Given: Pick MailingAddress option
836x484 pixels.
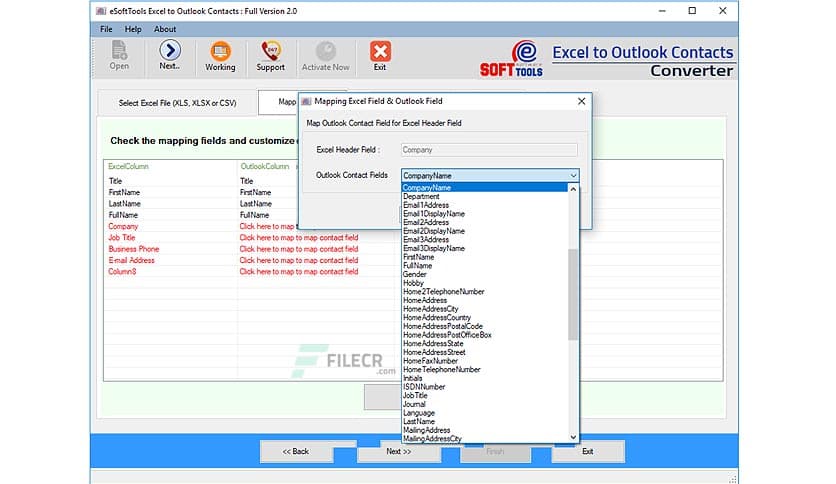Looking at the screenshot, I should coord(484,430).
